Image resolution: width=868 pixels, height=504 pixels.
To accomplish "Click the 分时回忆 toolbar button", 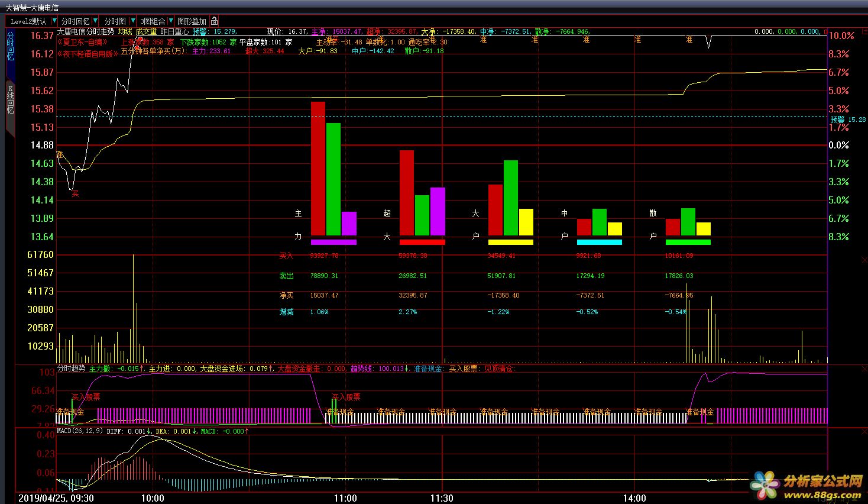I will click(x=76, y=21).
